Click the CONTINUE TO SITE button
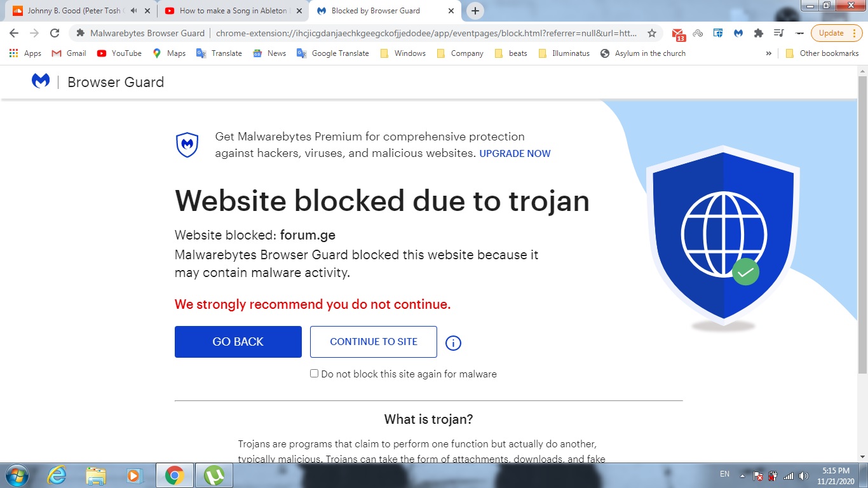This screenshot has height=488, width=868. (x=374, y=342)
